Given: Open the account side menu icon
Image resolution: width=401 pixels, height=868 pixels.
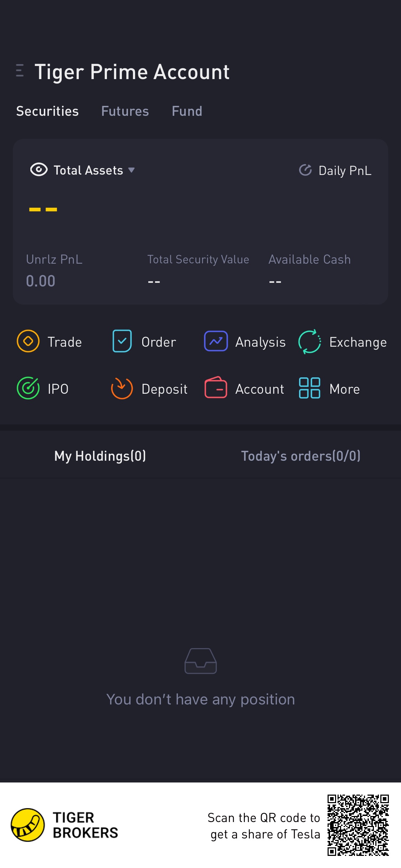Looking at the screenshot, I should pos(20,71).
